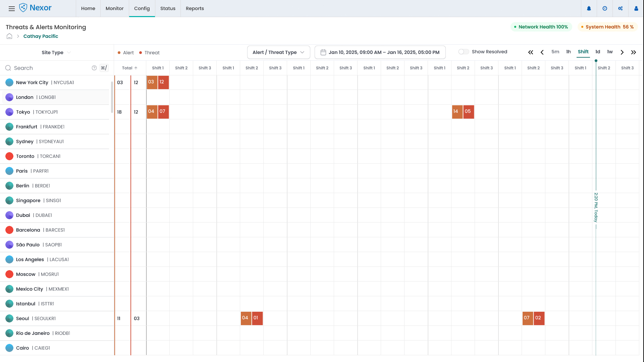Expand the Site Type dropdown

56,53
